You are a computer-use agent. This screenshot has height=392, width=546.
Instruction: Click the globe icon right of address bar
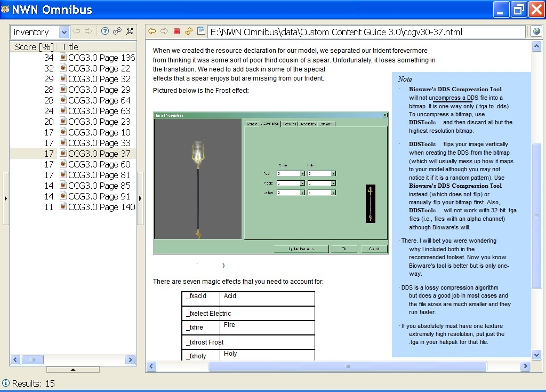(x=536, y=31)
